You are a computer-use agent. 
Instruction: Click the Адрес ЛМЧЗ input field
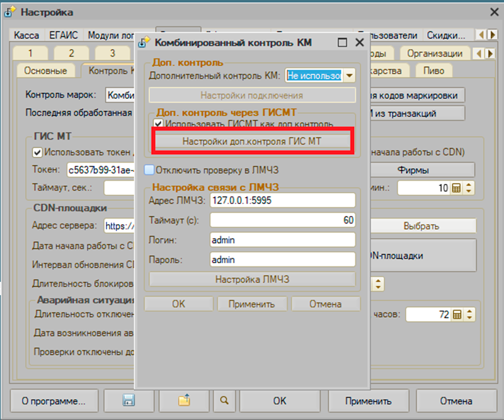(282, 200)
